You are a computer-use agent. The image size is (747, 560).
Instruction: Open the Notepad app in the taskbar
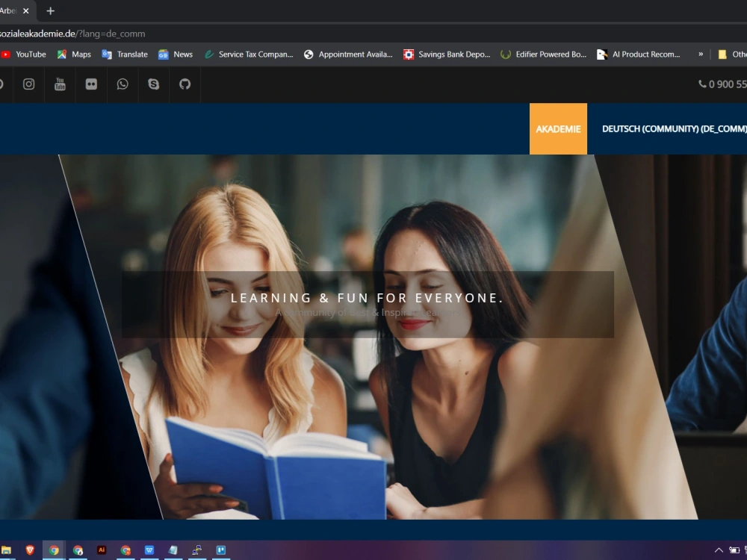pyautogui.click(x=173, y=550)
